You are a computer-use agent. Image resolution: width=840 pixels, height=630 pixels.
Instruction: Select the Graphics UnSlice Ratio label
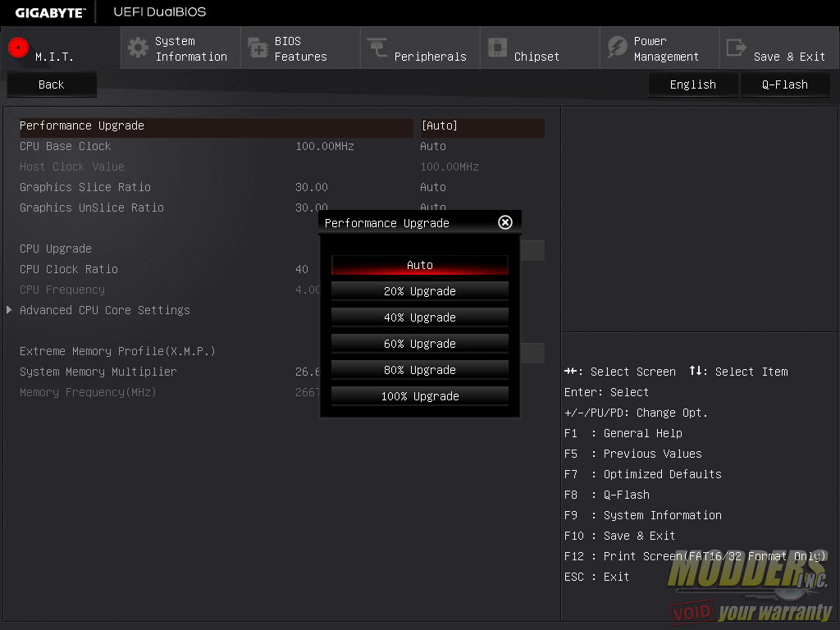coord(92,208)
